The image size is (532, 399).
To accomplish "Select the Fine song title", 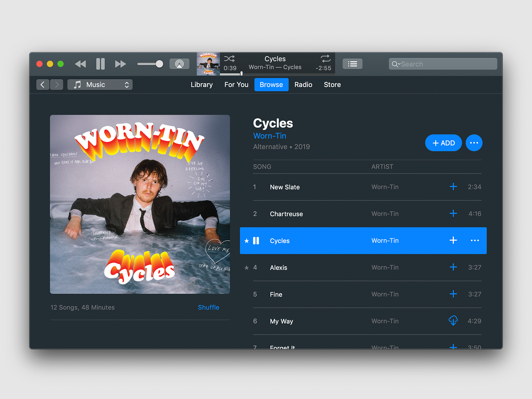I will click(276, 294).
